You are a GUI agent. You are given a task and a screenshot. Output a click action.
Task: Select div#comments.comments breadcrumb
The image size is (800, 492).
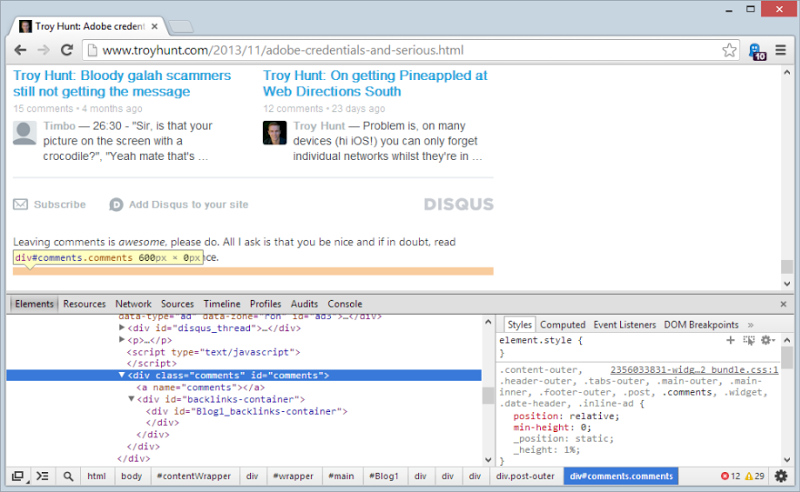pos(621,476)
